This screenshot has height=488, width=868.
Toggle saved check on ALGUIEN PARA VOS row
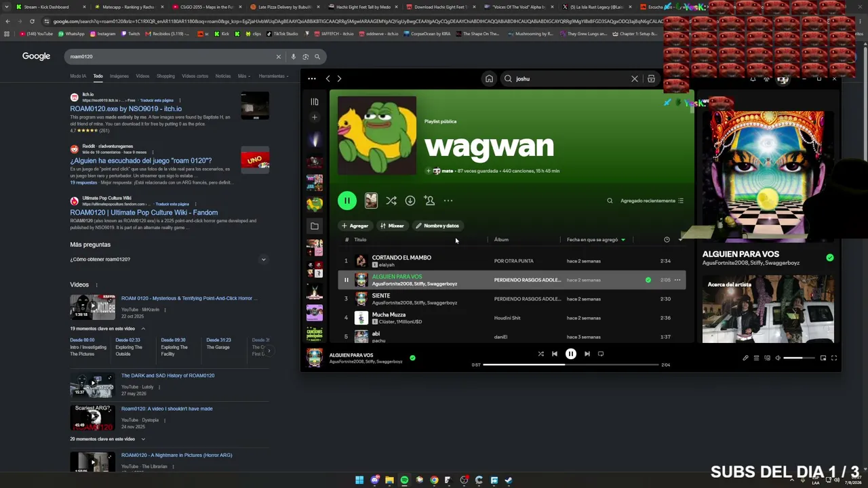tap(648, 280)
